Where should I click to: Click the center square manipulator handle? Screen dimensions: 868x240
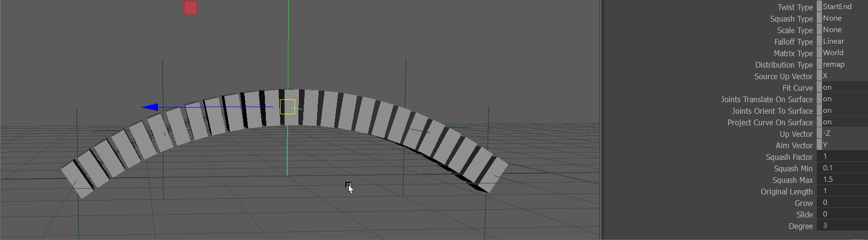[x=287, y=107]
